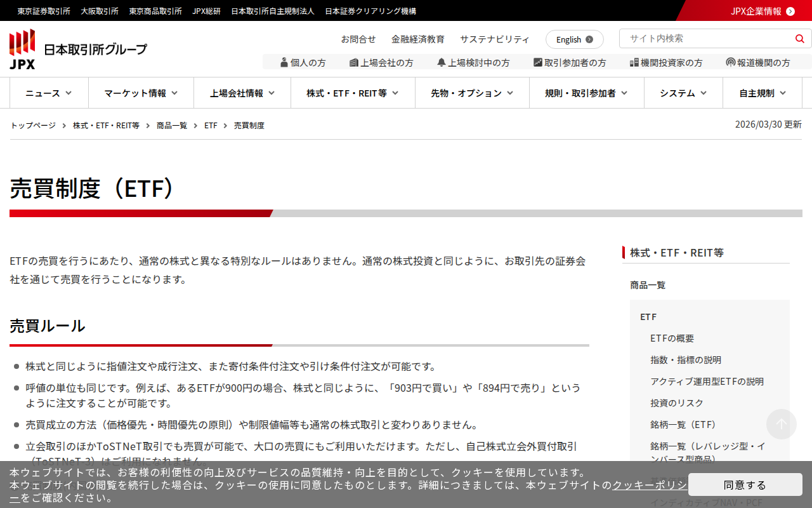Click the red magnifier search icon

799,39
